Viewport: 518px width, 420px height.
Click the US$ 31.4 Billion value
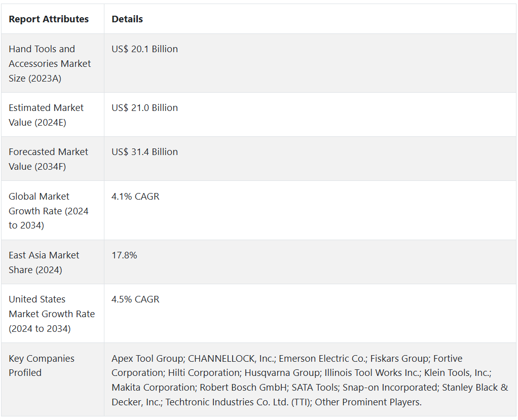pyautogui.click(x=144, y=152)
